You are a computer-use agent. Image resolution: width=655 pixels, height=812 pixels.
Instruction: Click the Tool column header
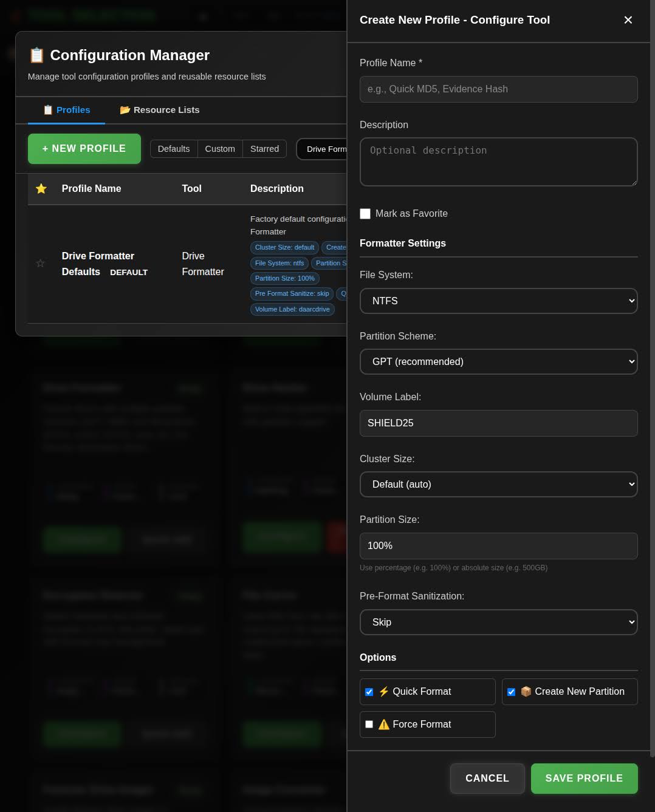pyautogui.click(x=191, y=189)
